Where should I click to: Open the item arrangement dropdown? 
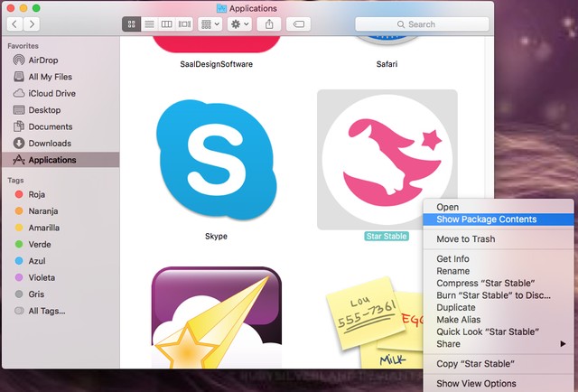pos(210,24)
